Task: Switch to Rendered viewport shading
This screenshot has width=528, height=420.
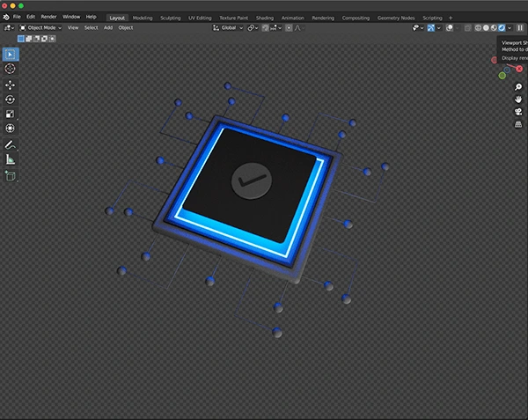Action: pos(502,27)
